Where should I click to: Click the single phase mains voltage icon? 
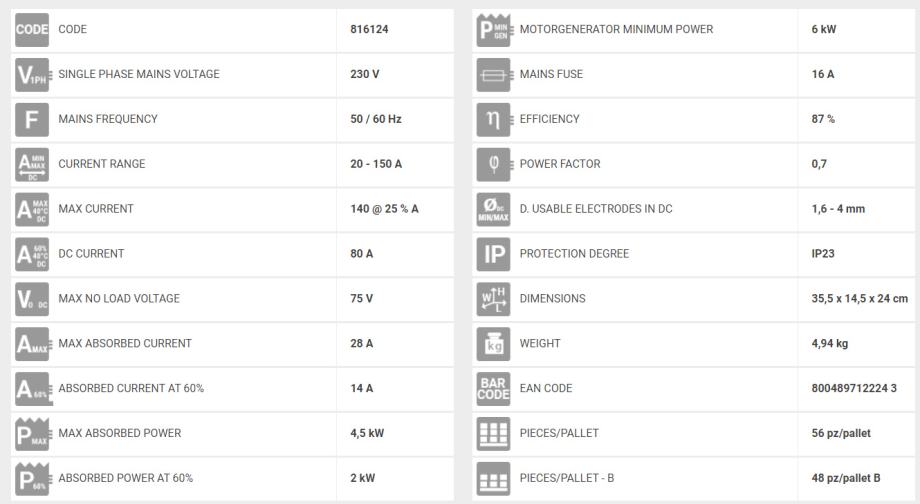point(32,74)
